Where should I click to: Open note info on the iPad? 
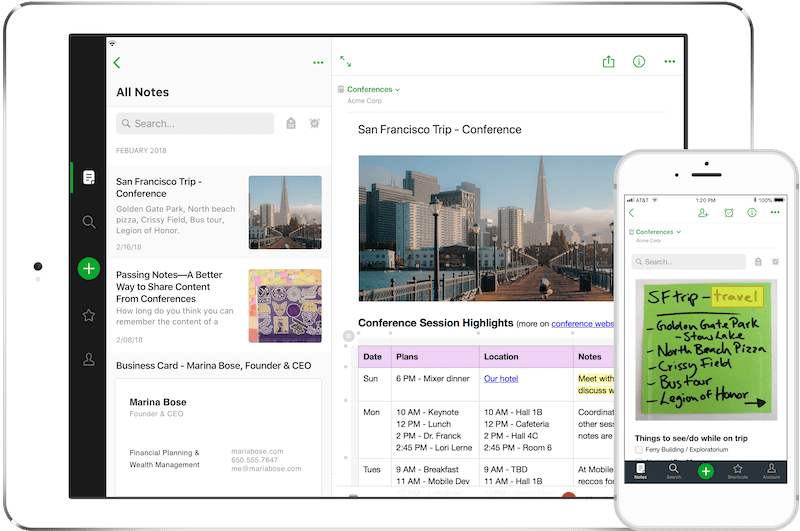tap(639, 62)
